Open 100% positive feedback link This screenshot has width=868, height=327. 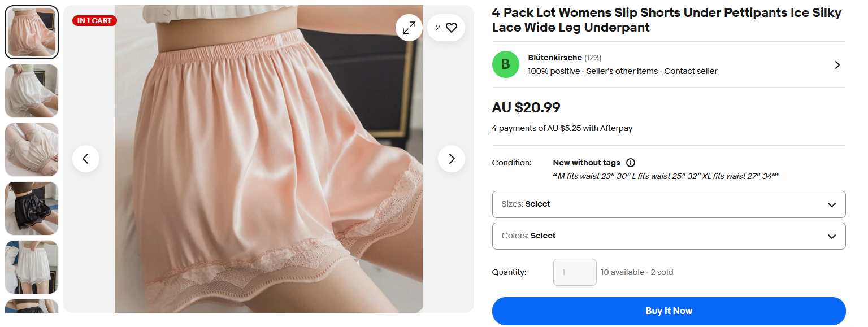pos(554,71)
